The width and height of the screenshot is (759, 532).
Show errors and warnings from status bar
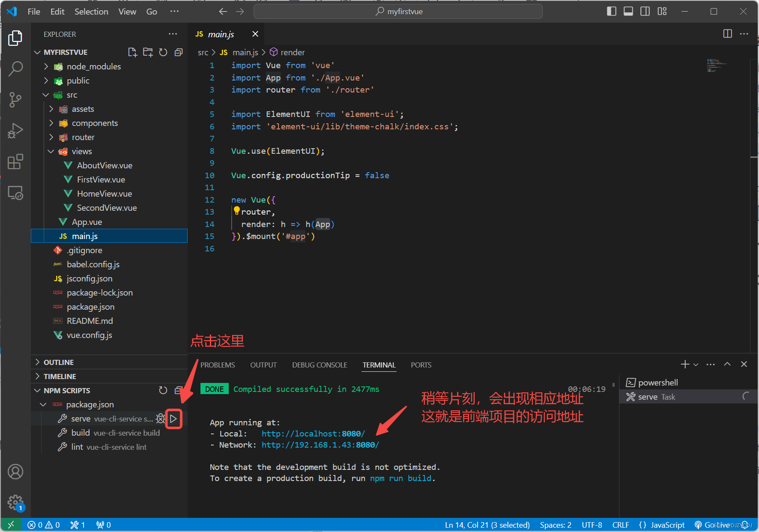[x=43, y=525]
